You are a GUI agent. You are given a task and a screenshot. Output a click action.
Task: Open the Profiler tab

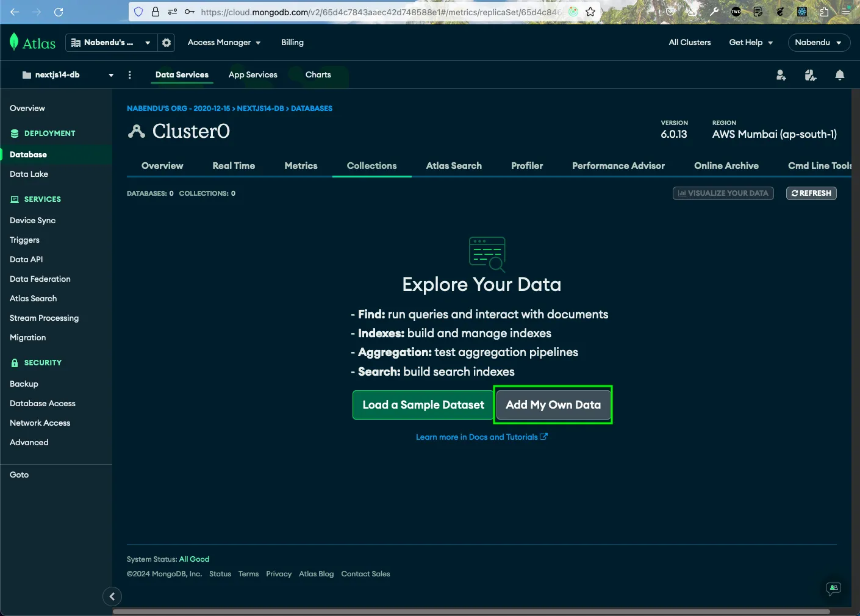click(527, 166)
